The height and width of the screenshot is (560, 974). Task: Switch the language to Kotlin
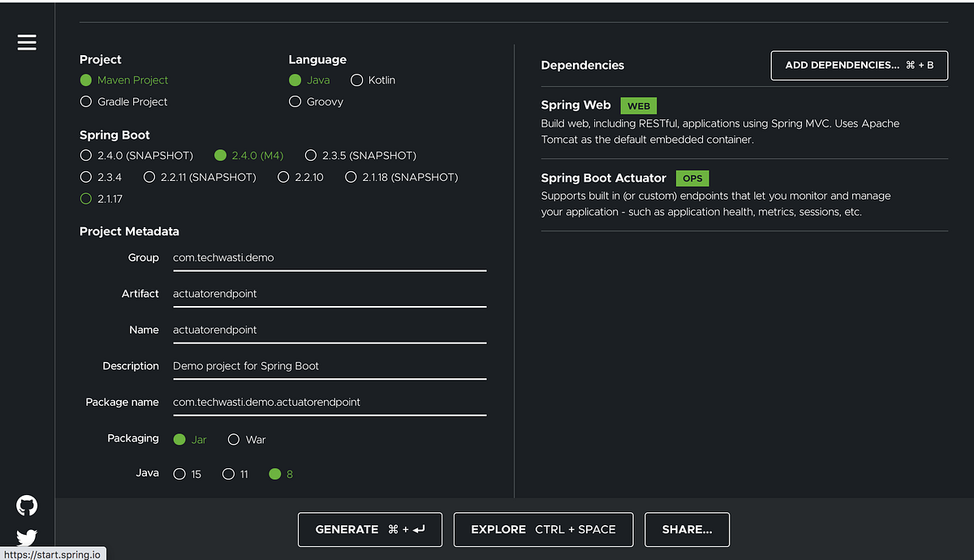coord(357,80)
